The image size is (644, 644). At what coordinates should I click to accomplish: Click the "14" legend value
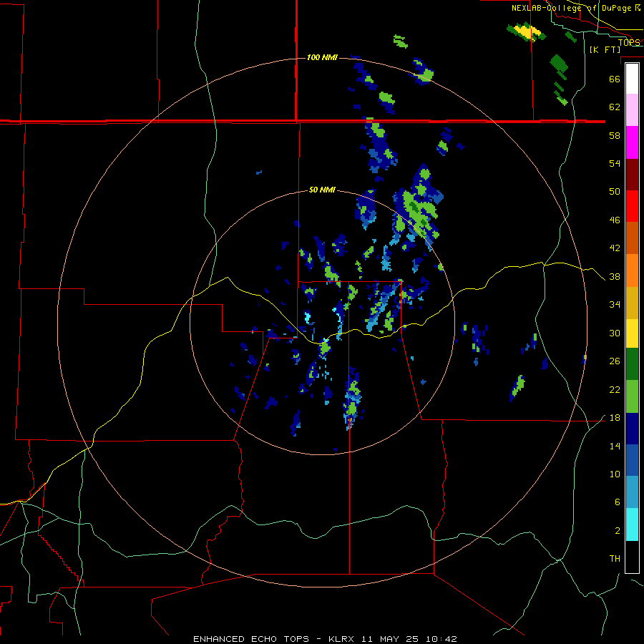tap(615, 446)
